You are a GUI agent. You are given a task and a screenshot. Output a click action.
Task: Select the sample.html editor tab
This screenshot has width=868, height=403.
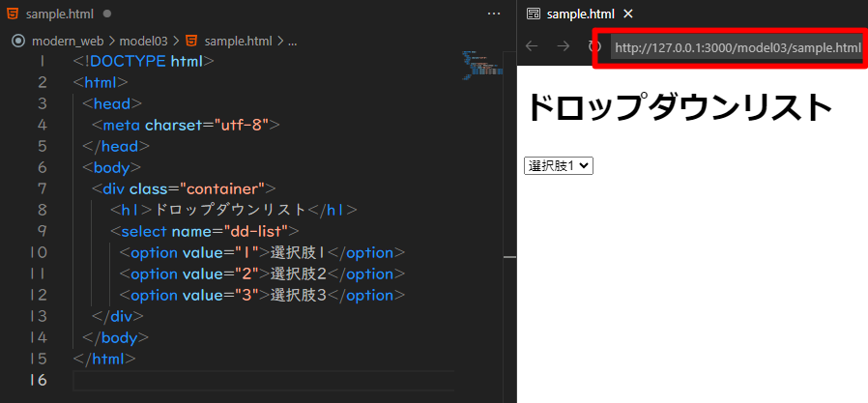pyautogui.click(x=59, y=14)
